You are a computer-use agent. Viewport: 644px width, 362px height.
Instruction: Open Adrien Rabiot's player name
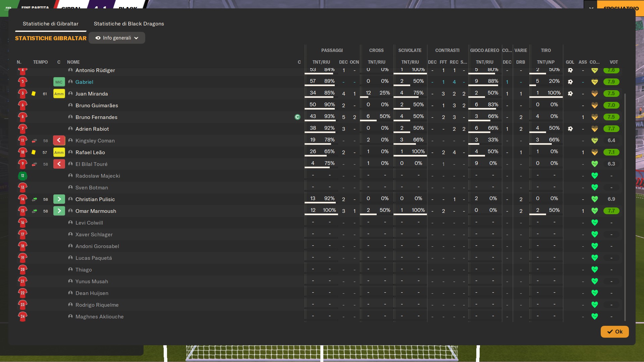tap(92, 129)
